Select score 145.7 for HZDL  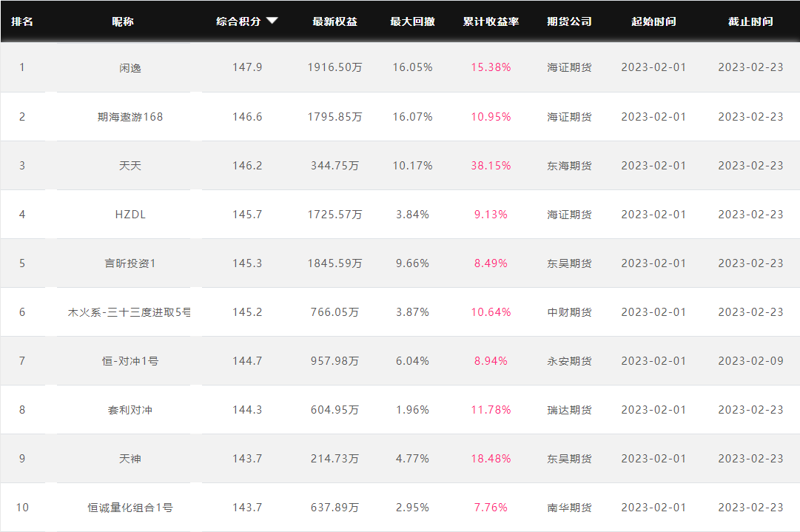pos(247,215)
